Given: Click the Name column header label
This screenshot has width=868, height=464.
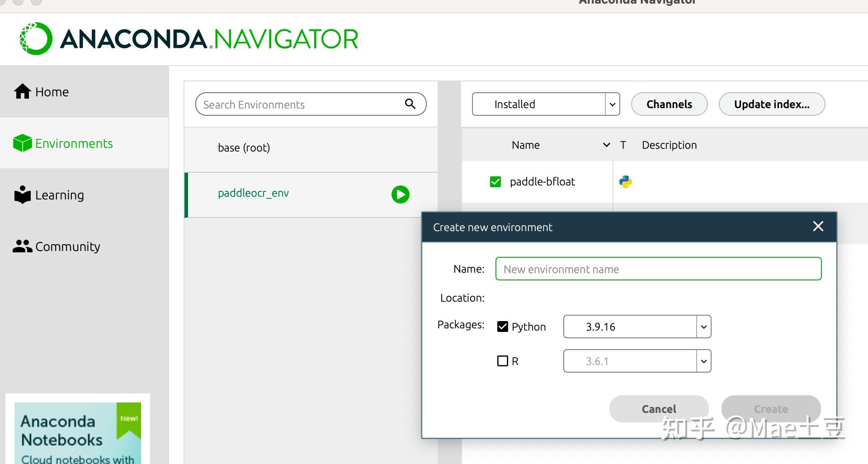Looking at the screenshot, I should (526, 145).
